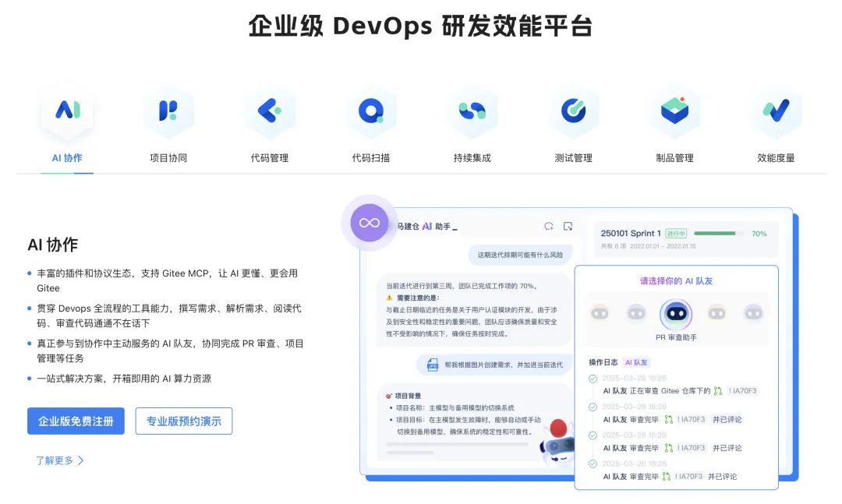842x504 pixels.
Task: Click the 制品管理 feature icon
Action: pyautogui.click(x=675, y=110)
